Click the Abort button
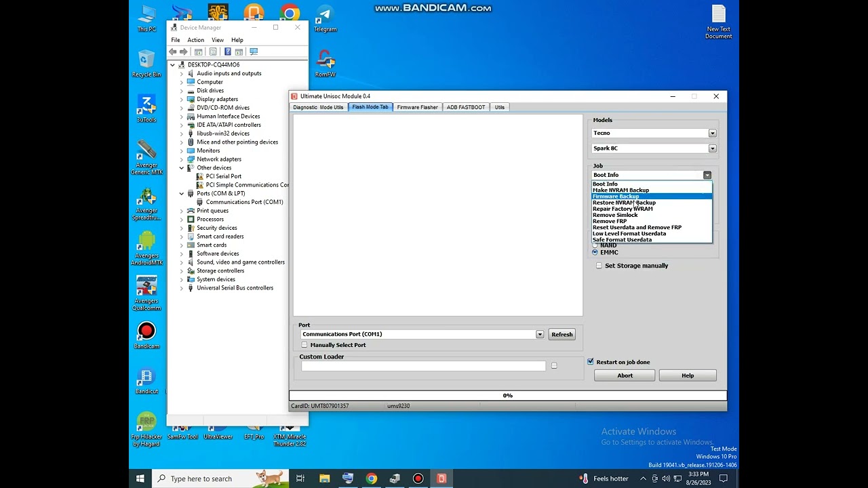 pos(625,375)
